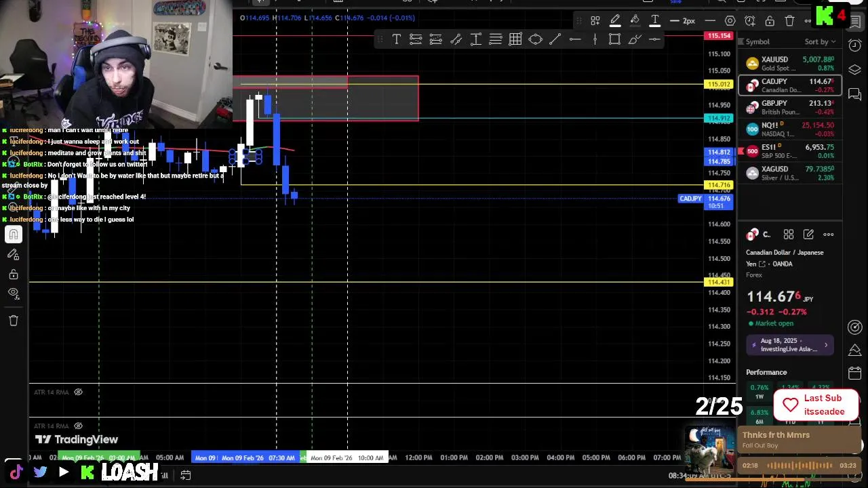The width and height of the screenshot is (868, 488).
Task: Open calendar icon in right sidebar
Action: point(855,373)
